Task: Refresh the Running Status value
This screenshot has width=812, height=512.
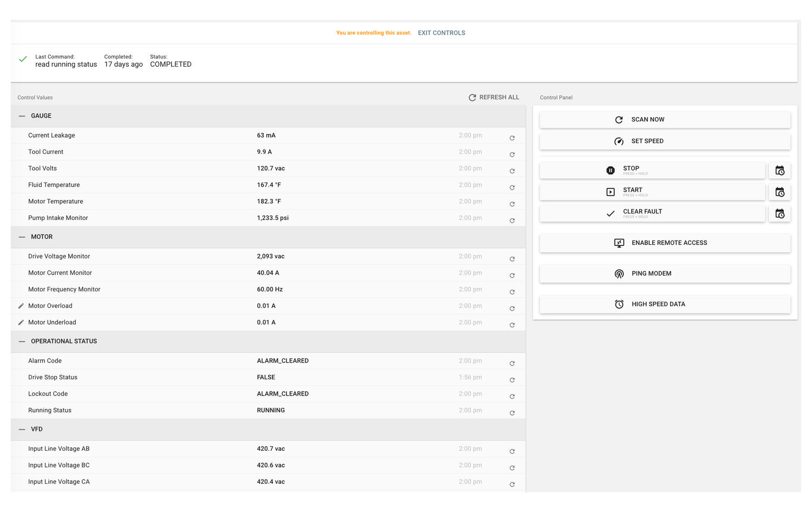Action: click(512, 413)
